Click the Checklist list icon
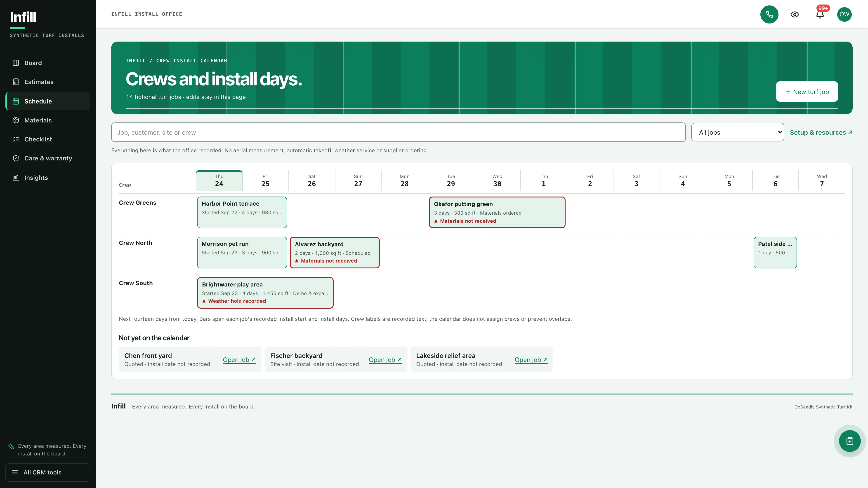868x488 pixels. (x=16, y=139)
